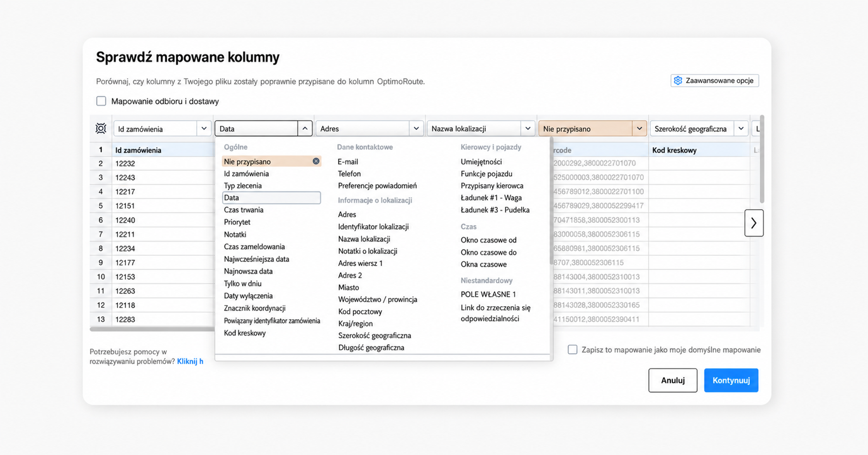Viewport: 868px width, 455px height.
Task: Open Zaawansowane opcje button
Action: tap(714, 81)
